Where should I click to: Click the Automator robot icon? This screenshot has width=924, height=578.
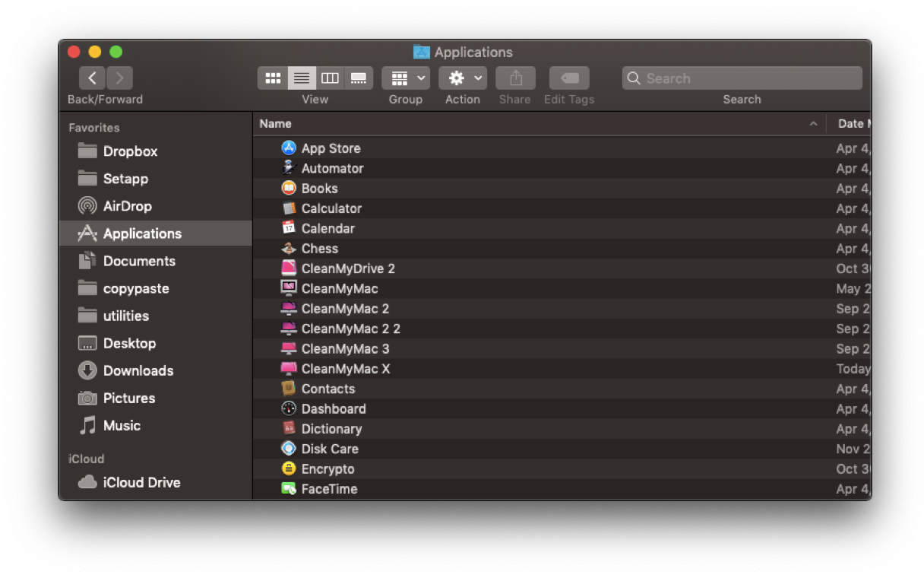click(289, 168)
